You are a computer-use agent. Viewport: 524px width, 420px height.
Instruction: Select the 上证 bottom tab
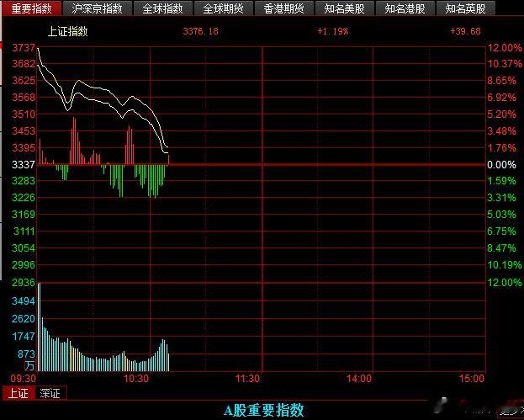tap(19, 393)
